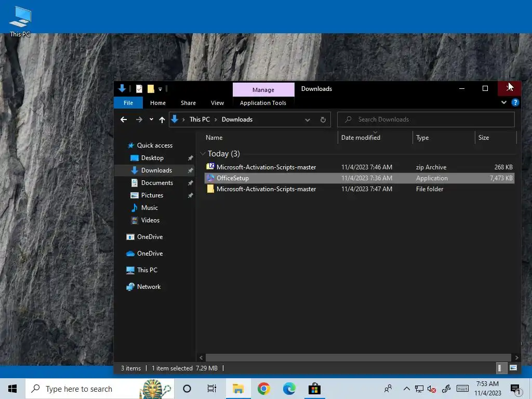532x399 pixels.
Task: Open the recent locations dropdown
Action: coord(151,119)
